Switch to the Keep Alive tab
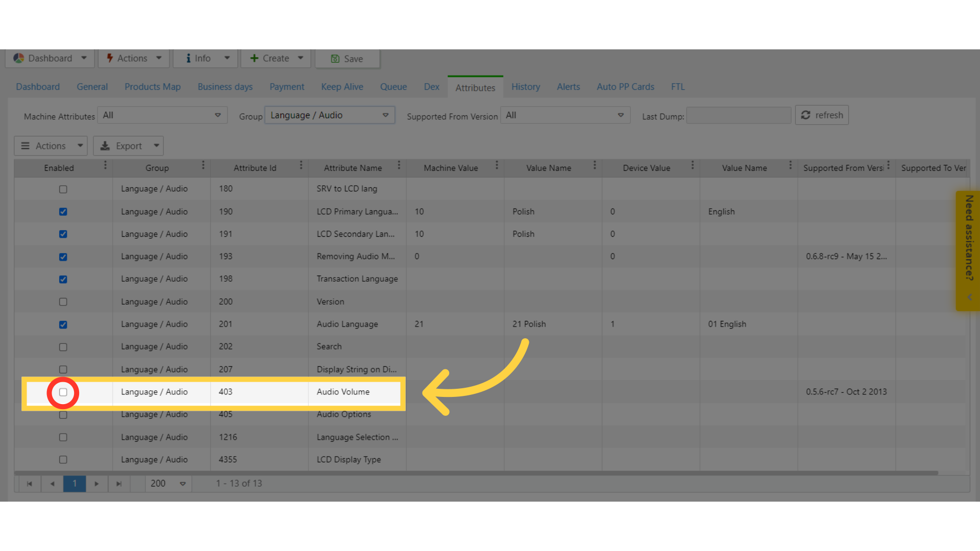This screenshot has height=551, width=980. pyautogui.click(x=342, y=87)
